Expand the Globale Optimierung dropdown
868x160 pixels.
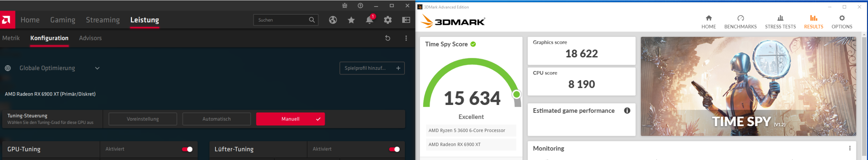[x=97, y=68]
